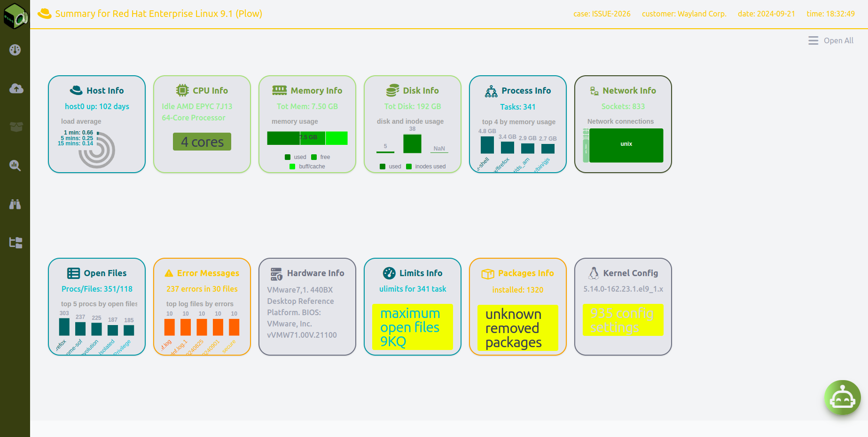
Task: Toggle the 'inodes used' disk legend entry
Action: coord(426,167)
